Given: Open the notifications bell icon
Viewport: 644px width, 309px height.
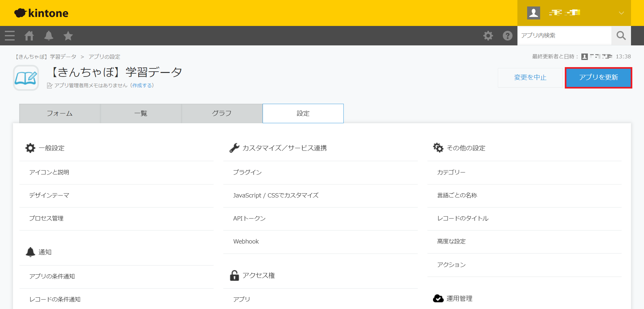Looking at the screenshot, I should 49,36.
